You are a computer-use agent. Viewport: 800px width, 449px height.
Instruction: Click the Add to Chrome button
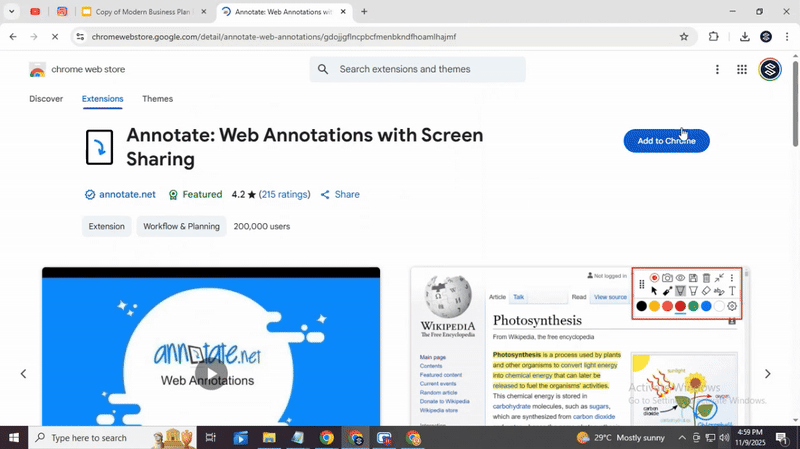tap(666, 141)
